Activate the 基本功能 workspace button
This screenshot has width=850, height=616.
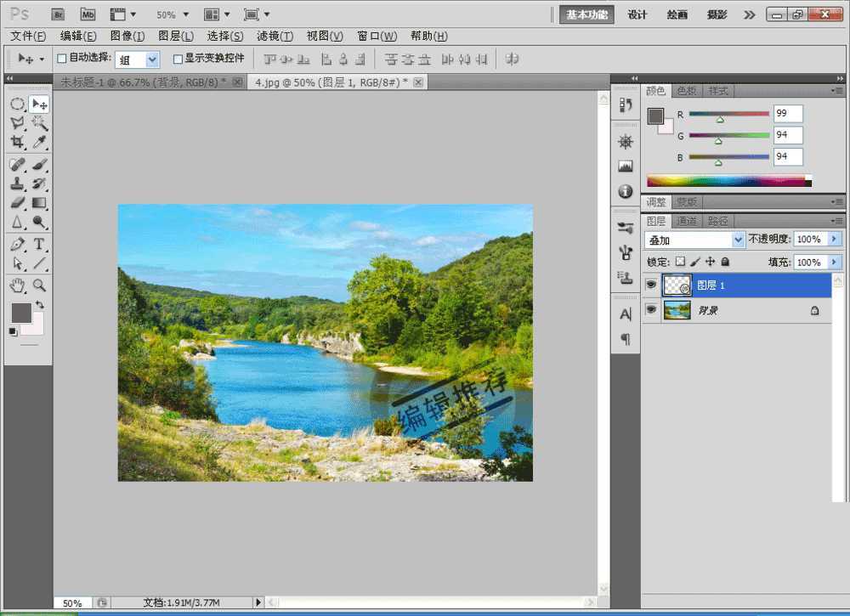pos(586,14)
